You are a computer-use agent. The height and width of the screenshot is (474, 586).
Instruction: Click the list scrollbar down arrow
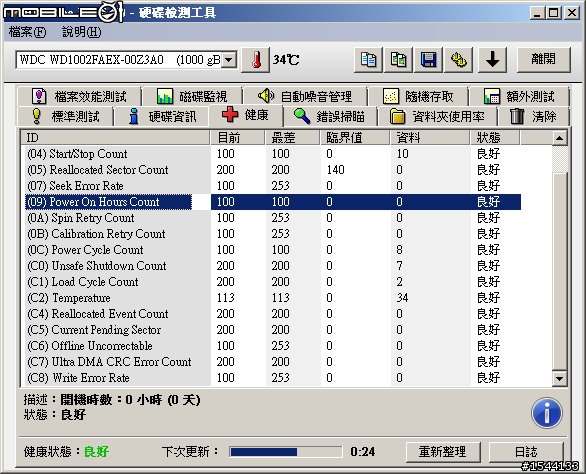559,378
